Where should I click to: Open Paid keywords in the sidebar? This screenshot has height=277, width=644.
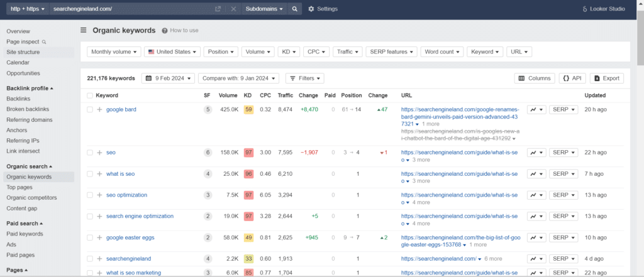[25, 234]
